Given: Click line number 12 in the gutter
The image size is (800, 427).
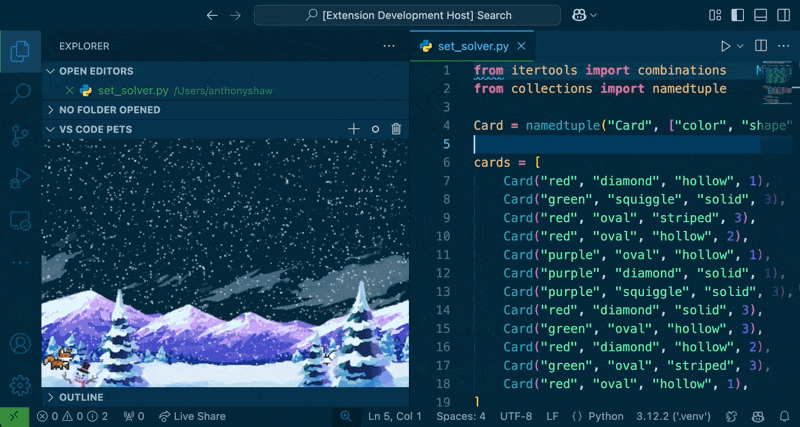Looking at the screenshot, I should [443, 273].
